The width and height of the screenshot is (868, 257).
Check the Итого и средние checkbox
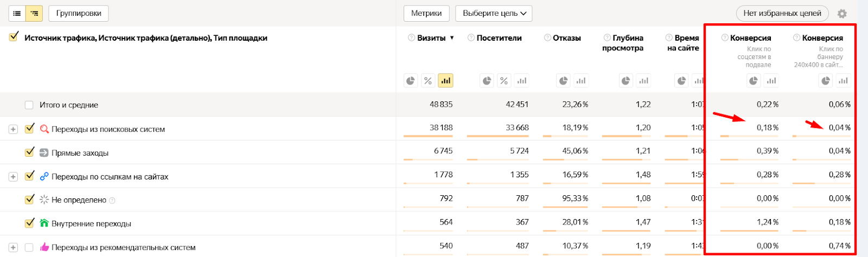click(x=29, y=105)
